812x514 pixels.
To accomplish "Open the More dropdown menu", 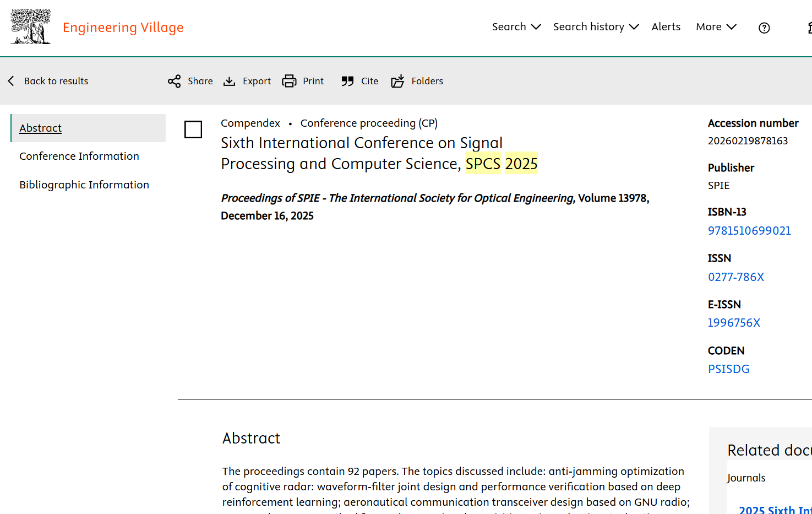I will pos(716,27).
